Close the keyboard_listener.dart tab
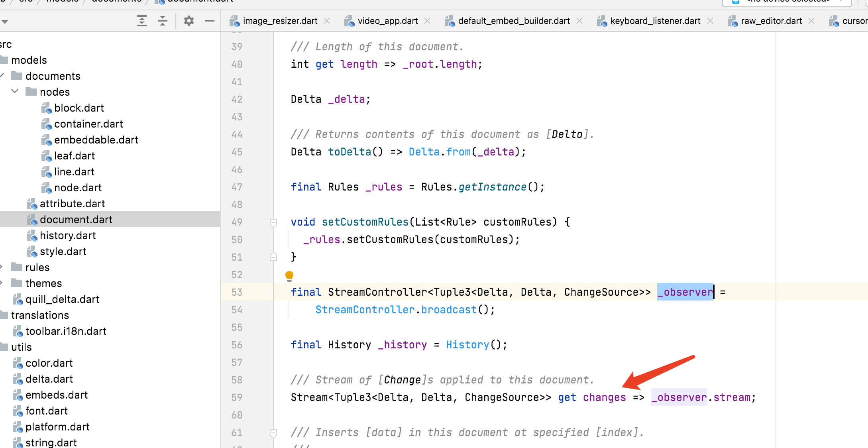 710,21
